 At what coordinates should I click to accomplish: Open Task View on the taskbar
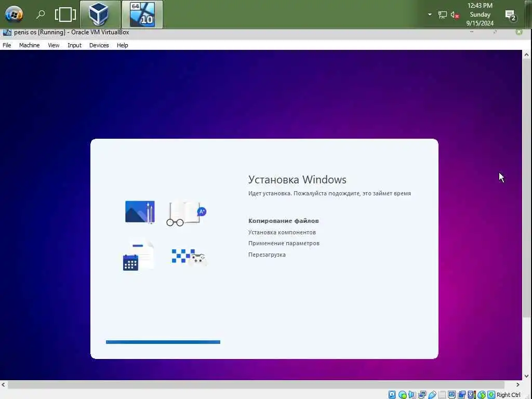tap(65, 14)
